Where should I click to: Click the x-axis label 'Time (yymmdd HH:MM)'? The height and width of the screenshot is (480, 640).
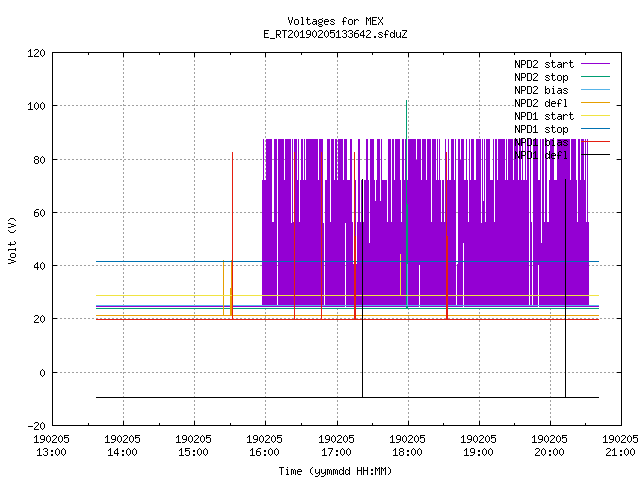(x=335, y=471)
